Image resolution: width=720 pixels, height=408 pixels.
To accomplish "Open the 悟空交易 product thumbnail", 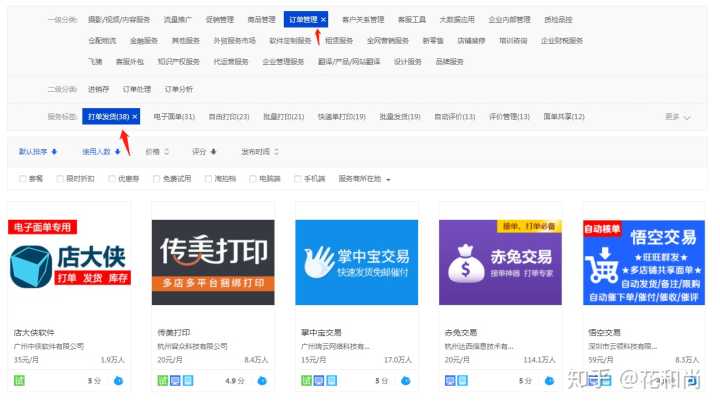I will pos(643,262).
